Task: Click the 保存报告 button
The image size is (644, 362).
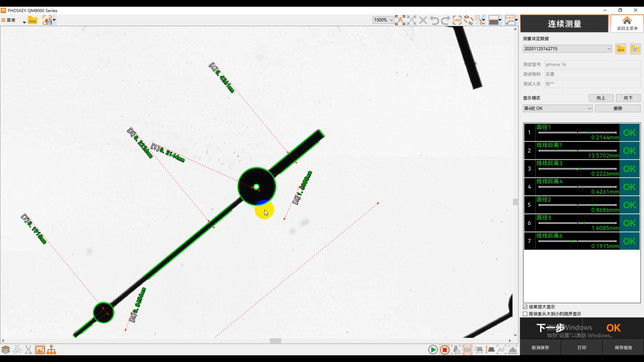Action: (x=623, y=348)
